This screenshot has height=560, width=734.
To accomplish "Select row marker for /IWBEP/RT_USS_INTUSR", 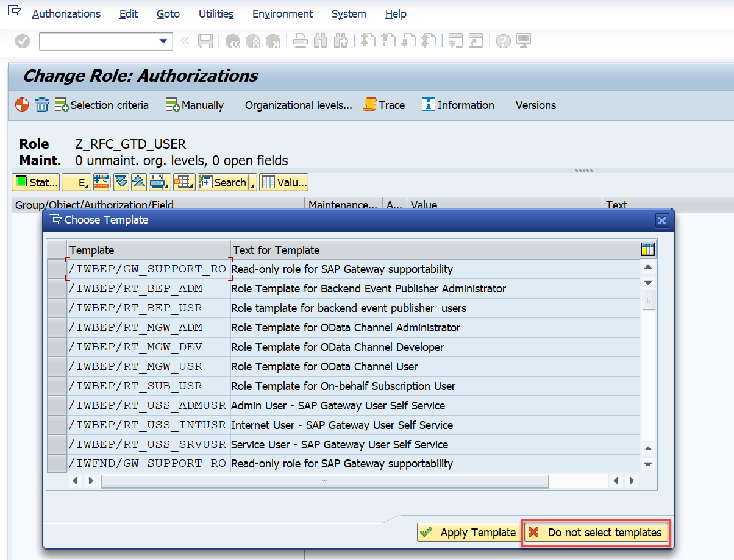I will pyautogui.click(x=57, y=425).
